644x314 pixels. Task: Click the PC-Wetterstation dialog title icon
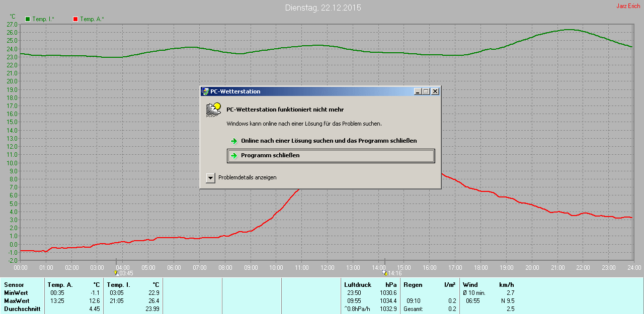coord(205,91)
